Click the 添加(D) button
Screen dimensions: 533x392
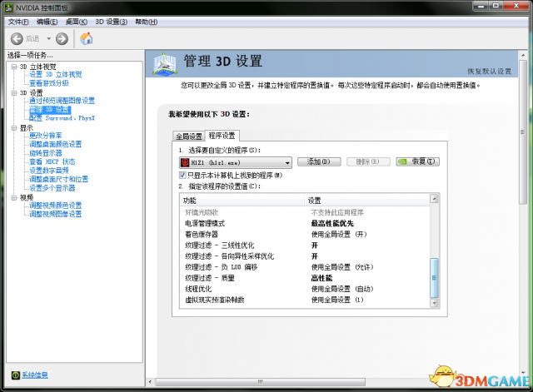319,161
